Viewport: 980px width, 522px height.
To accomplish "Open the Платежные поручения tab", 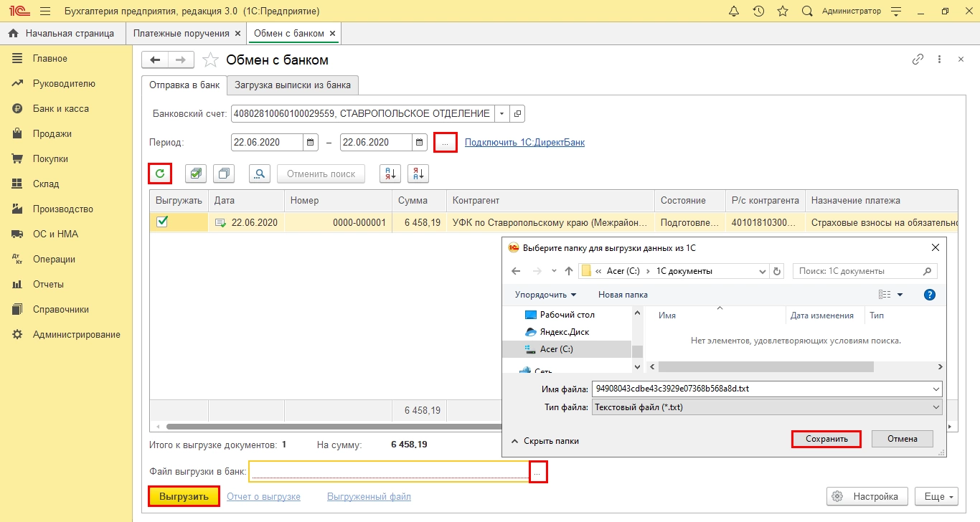I will [181, 34].
